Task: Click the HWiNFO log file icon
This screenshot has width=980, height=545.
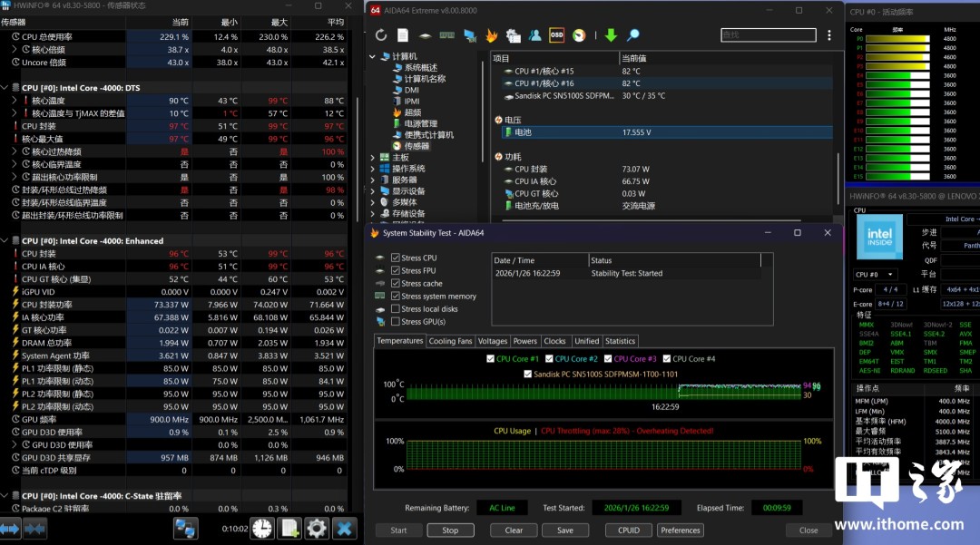Action: (289, 528)
